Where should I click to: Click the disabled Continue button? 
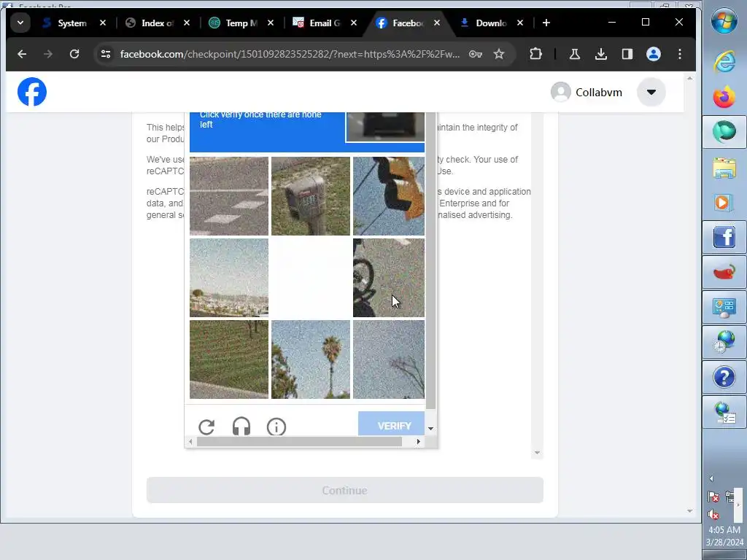pyautogui.click(x=344, y=490)
